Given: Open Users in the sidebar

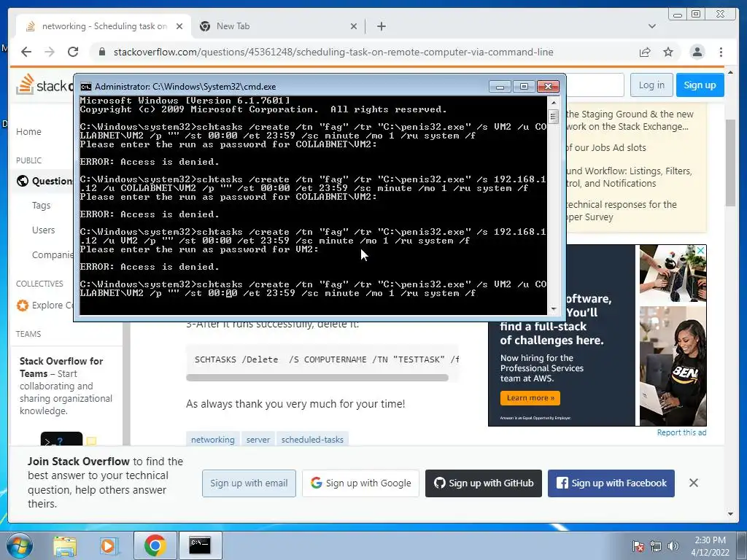Looking at the screenshot, I should [43, 230].
